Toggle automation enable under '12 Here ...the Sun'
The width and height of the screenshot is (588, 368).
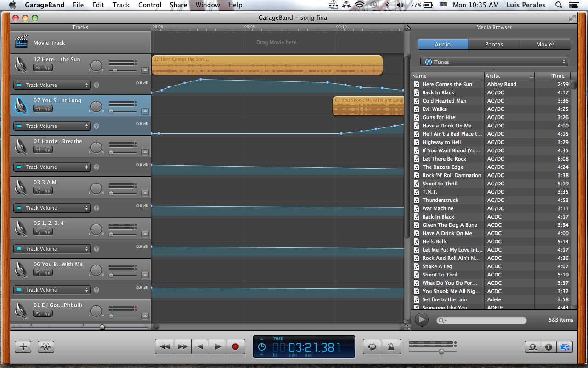(x=18, y=85)
